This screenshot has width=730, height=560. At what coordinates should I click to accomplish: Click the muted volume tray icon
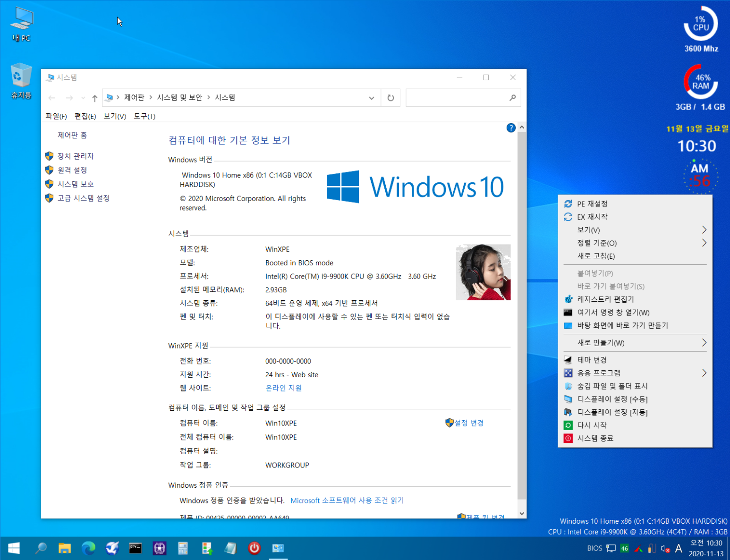(665, 548)
